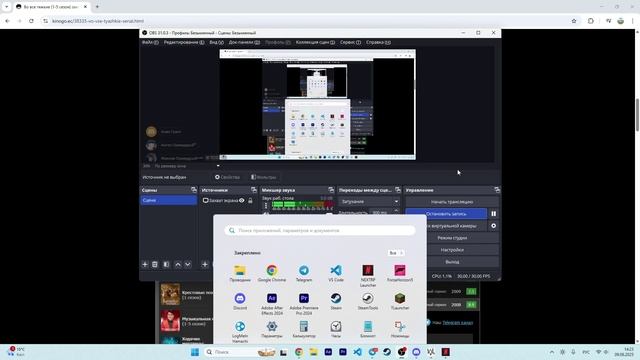640x360 pixels.
Task: Open Док-панели menu in OBS
Action: [x=244, y=42]
